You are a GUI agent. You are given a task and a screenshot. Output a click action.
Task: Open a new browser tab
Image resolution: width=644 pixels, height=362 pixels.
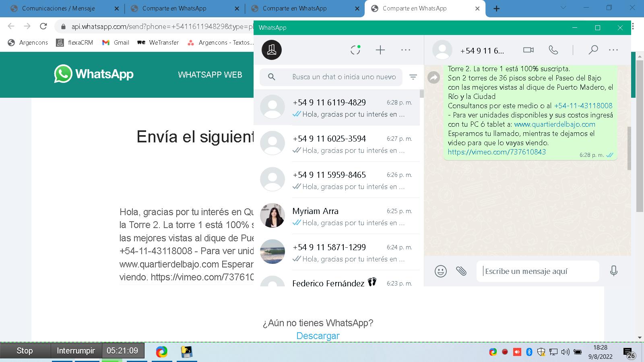coord(497,8)
